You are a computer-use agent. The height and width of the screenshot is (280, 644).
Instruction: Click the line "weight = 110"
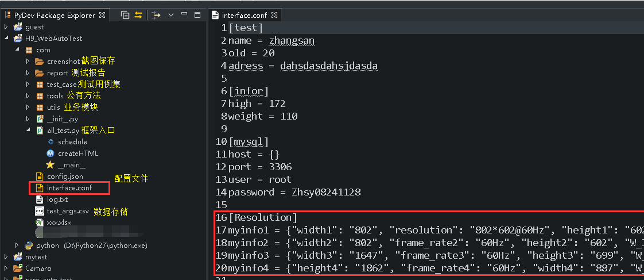click(x=263, y=116)
